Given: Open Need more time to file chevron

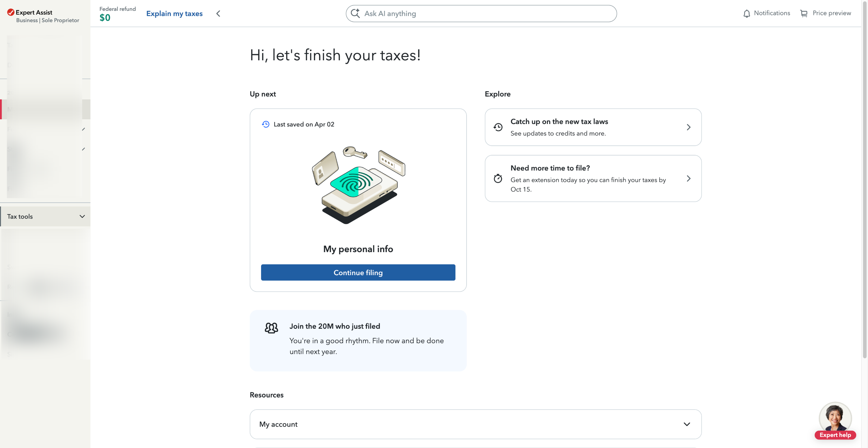Looking at the screenshot, I should tap(688, 179).
